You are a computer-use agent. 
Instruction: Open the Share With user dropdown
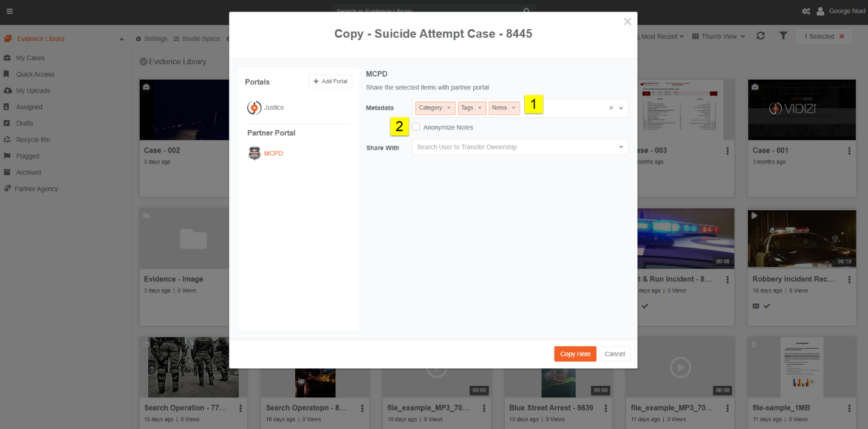point(520,147)
